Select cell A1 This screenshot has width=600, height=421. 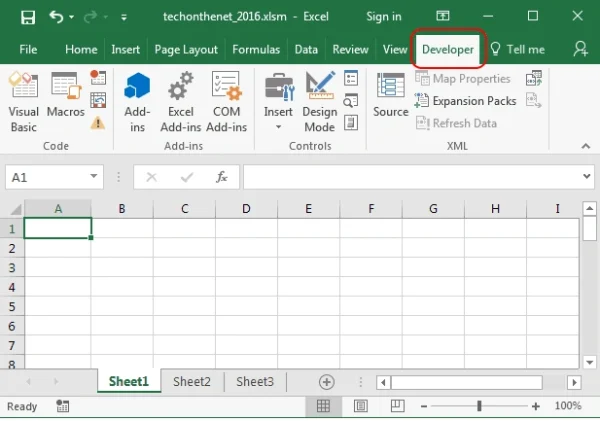(58, 228)
